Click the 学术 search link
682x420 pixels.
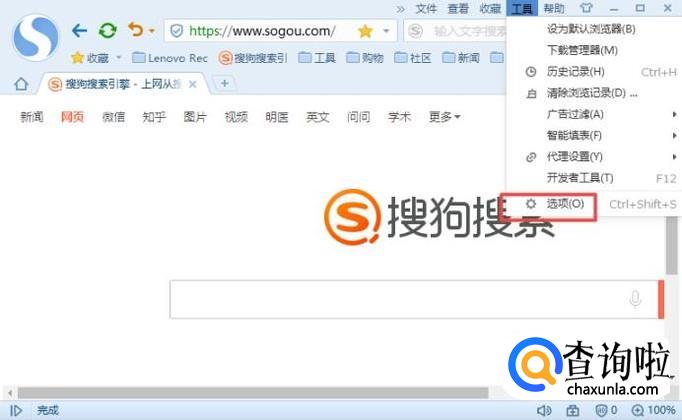click(x=400, y=117)
